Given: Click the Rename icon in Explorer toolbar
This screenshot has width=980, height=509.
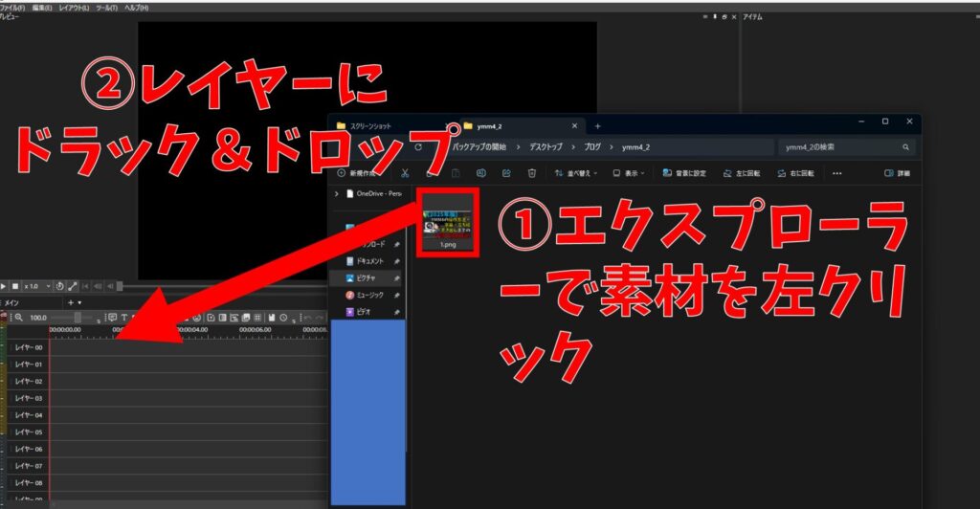Looking at the screenshot, I should [x=481, y=173].
